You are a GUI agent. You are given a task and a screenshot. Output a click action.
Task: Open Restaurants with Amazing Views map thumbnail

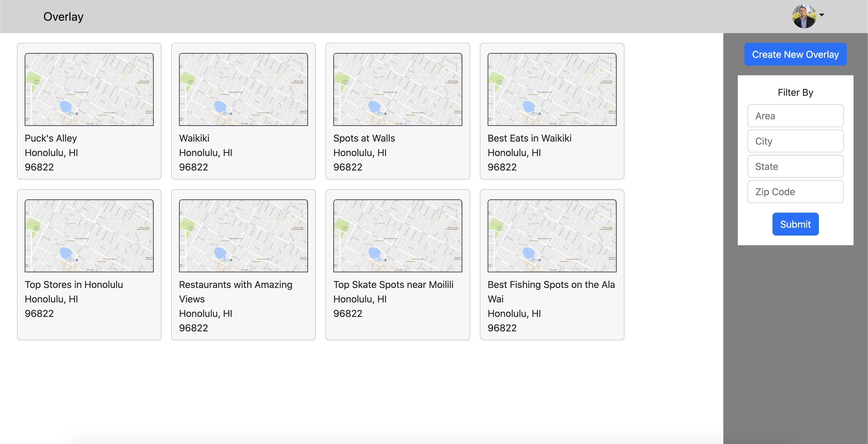coord(243,236)
